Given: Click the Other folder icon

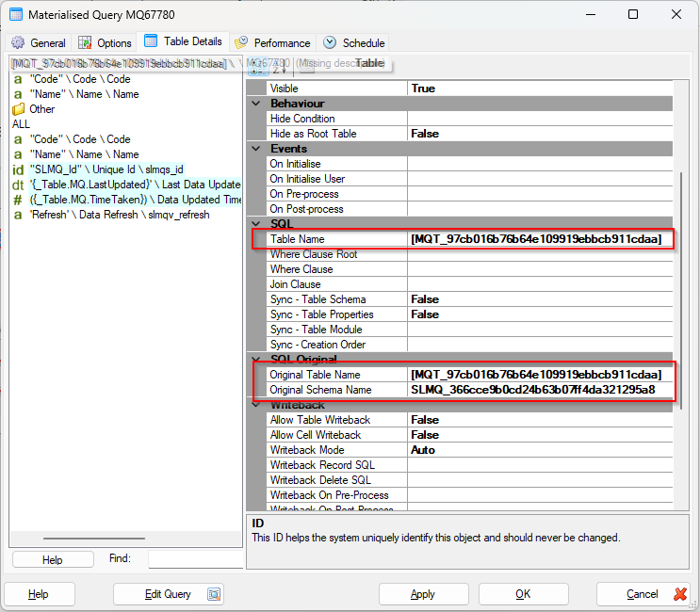Looking at the screenshot, I should (x=18, y=109).
